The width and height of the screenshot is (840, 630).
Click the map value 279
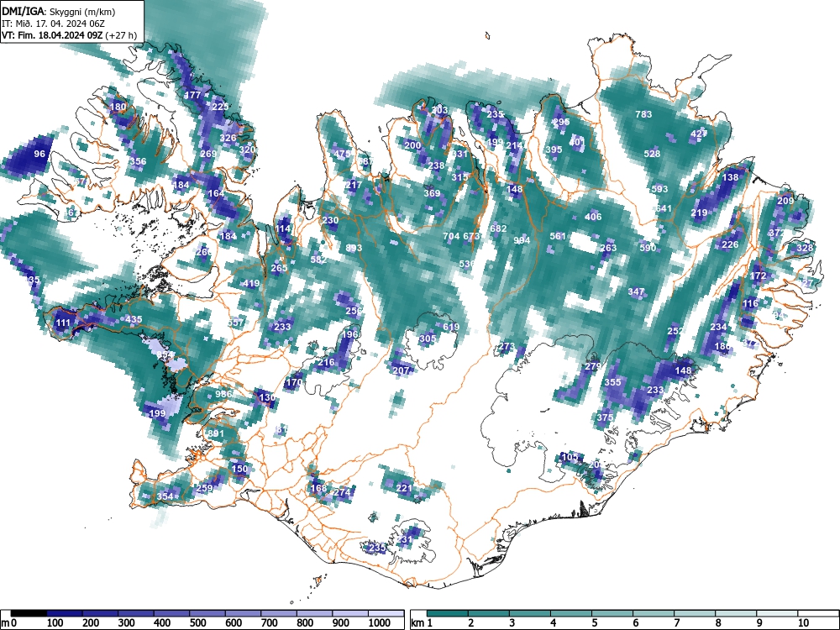tap(592, 367)
